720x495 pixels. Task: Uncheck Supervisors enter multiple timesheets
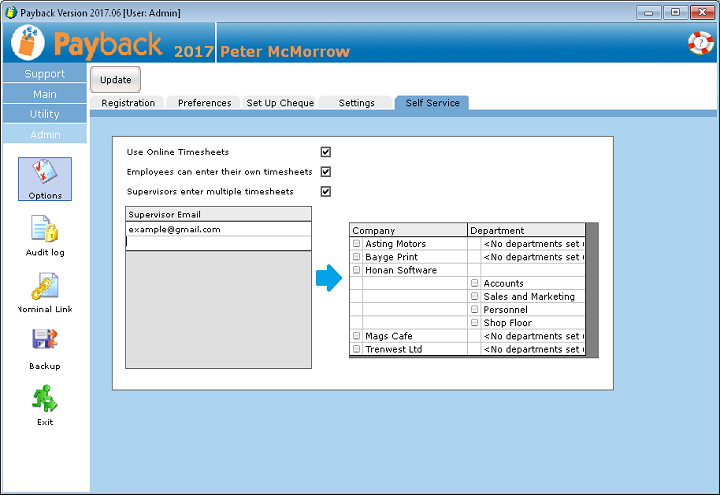point(326,191)
